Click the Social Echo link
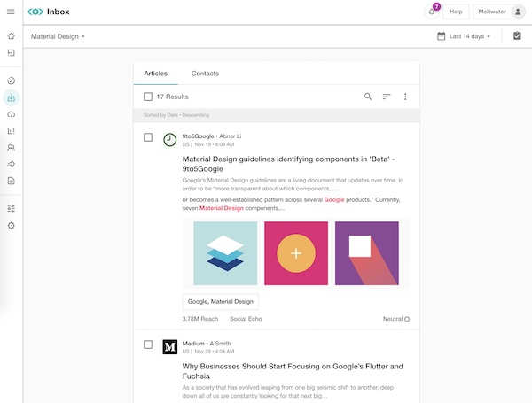The height and width of the screenshot is (403, 532). click(246, 319)
